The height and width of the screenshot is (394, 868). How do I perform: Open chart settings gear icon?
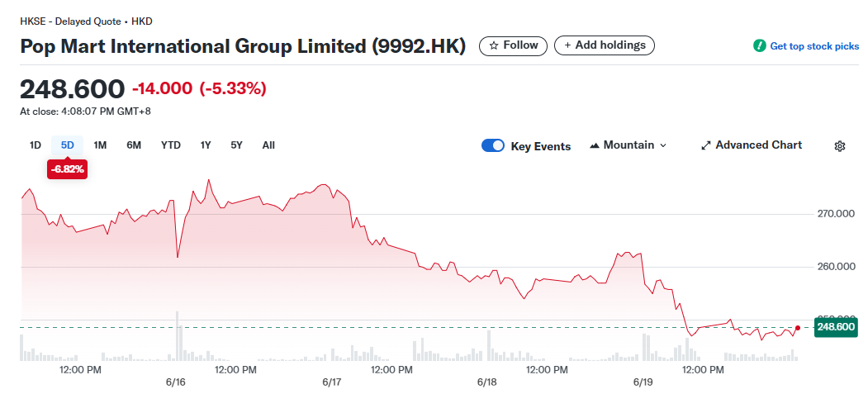tap(840, 146)
